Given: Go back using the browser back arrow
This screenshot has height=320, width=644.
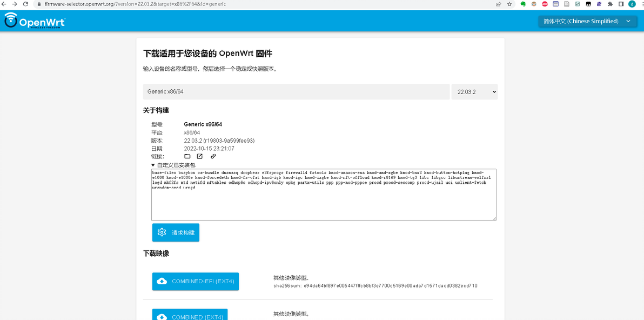Looking at the screenshot, I should pos(4,4).
